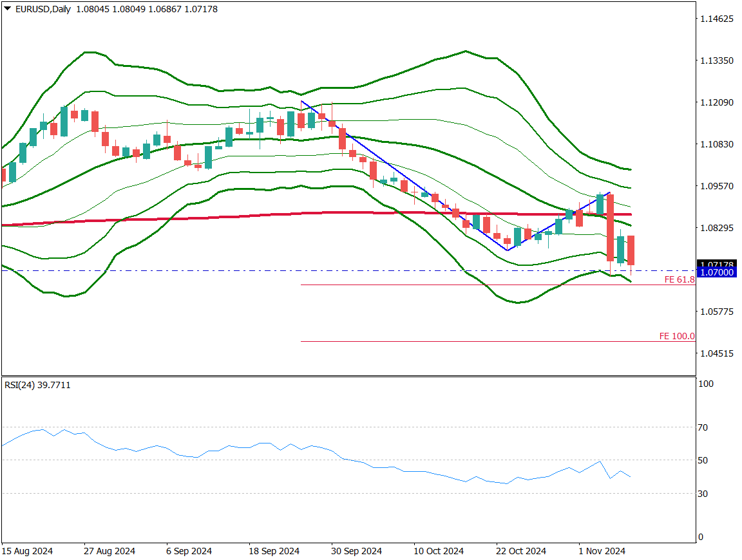742x560 pixels.
Task: Select the 22 Oct 2024 date label
Action: point(520,551)
